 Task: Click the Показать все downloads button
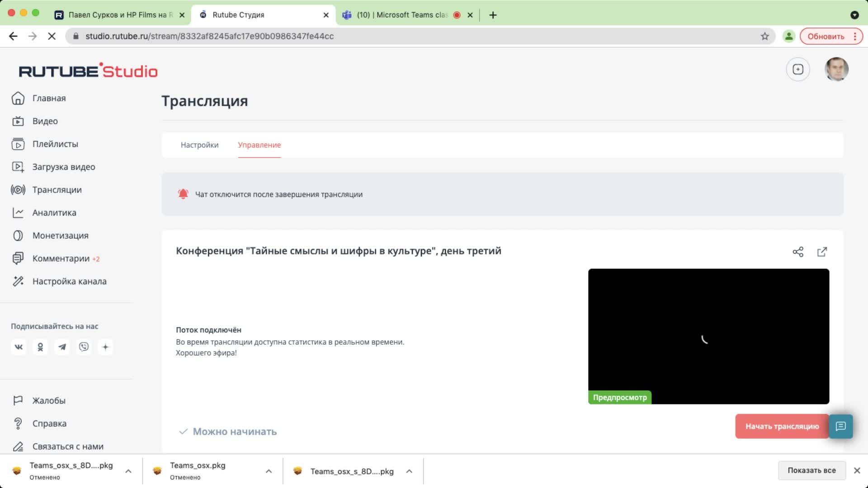pyautogui.click(x=811, y=470)
